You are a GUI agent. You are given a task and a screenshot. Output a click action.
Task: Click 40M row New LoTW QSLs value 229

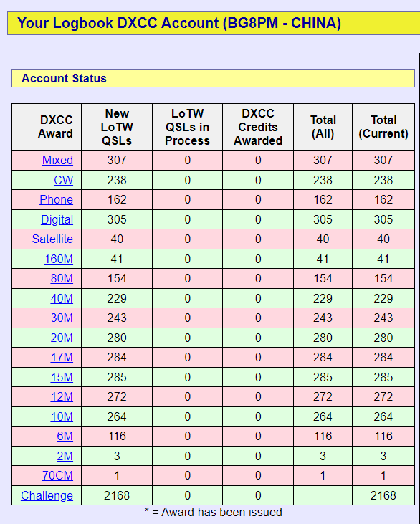117,298
